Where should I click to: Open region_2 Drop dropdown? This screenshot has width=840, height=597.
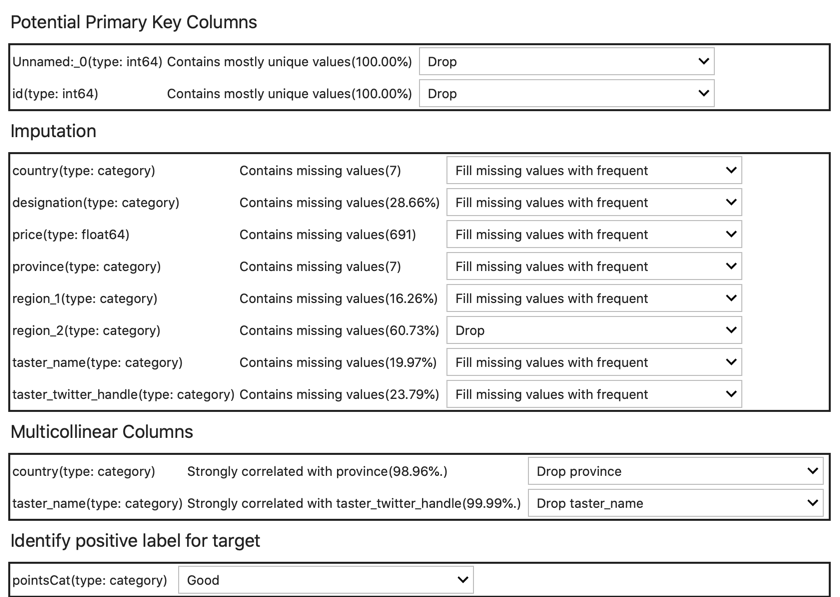[x=594, y=331]
